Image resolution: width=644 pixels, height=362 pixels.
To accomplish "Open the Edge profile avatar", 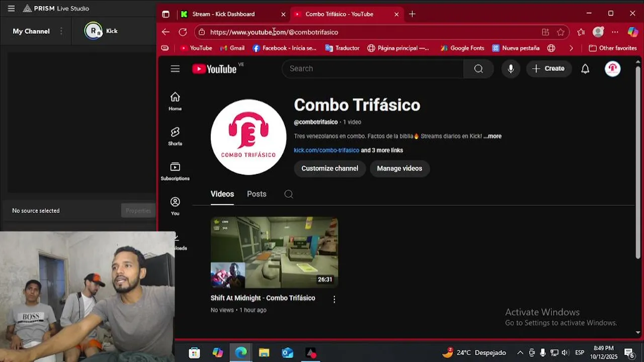I will click(x=598, y=32).
